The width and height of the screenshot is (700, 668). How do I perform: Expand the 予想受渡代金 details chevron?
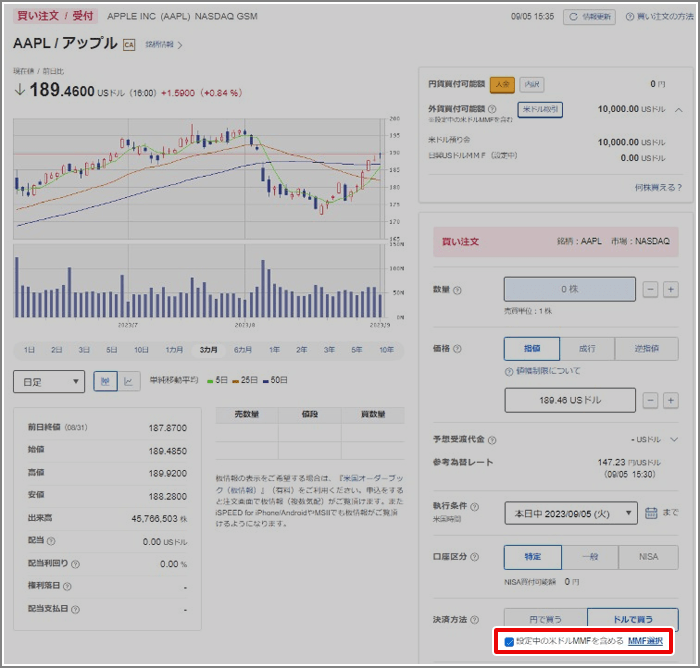pos(674,440)
